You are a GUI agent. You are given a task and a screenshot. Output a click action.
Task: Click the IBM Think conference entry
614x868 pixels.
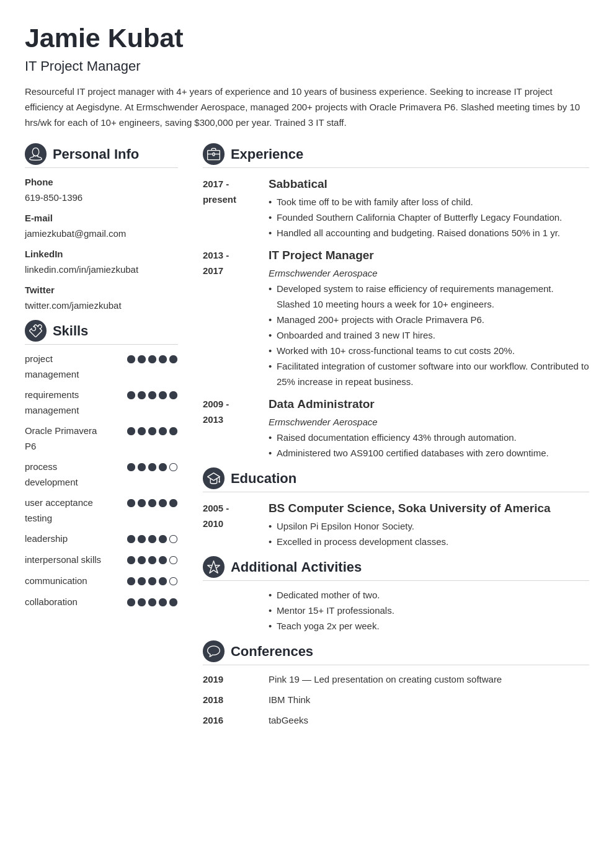(x=289, y=700)
